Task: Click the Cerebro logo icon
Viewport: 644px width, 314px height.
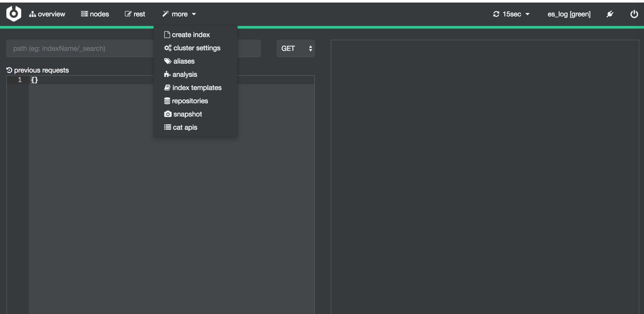Action: pos(14,14)
